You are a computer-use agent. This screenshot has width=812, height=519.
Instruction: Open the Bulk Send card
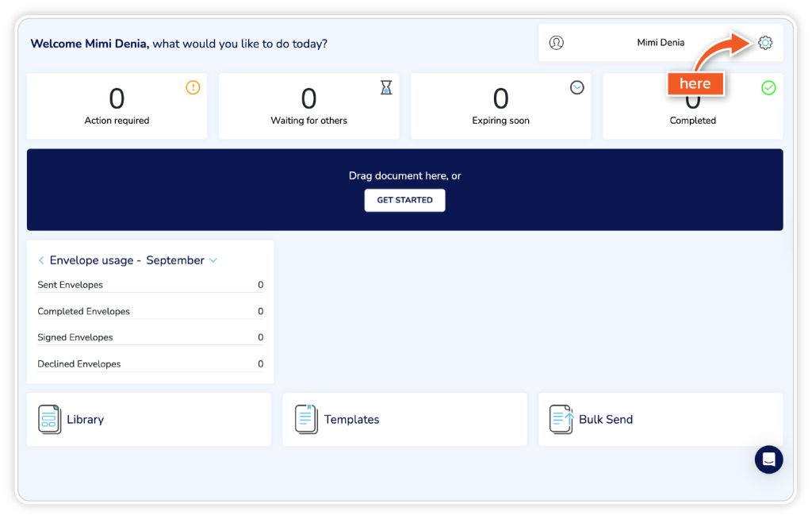coord(661,419)
